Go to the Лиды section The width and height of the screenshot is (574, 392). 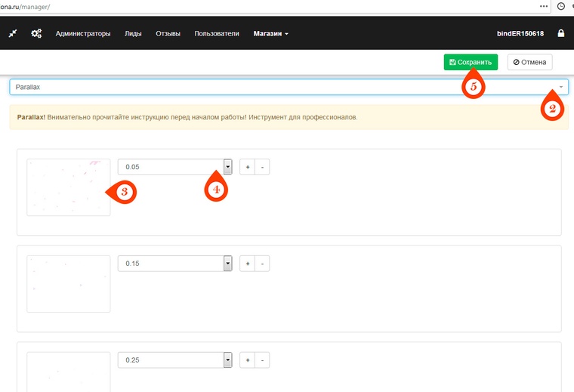(133, 33)
